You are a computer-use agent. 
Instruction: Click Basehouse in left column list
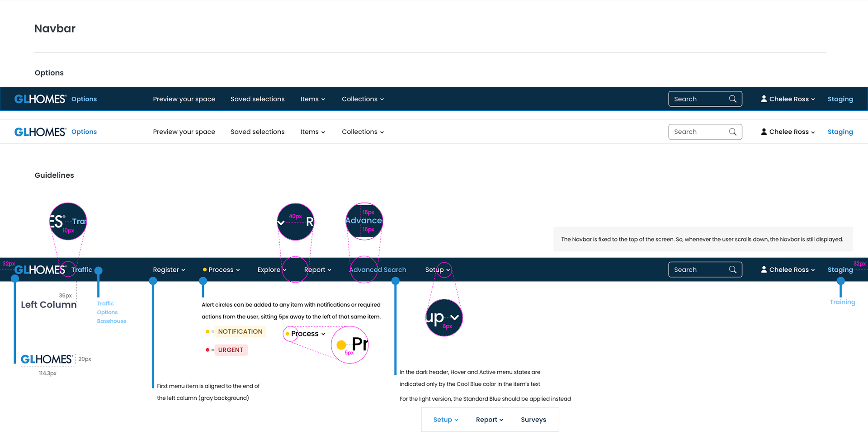click(112, 321)
